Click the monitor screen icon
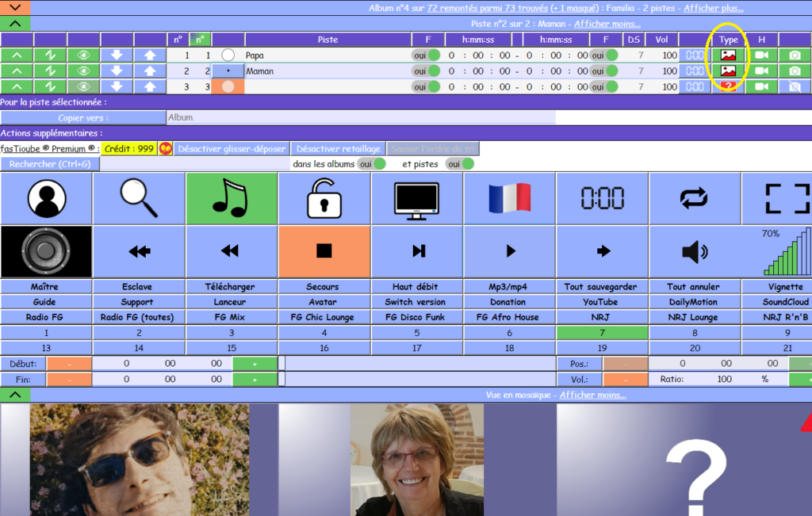The height and width of the screenshot is (516, 812). (x=417, y=198)
